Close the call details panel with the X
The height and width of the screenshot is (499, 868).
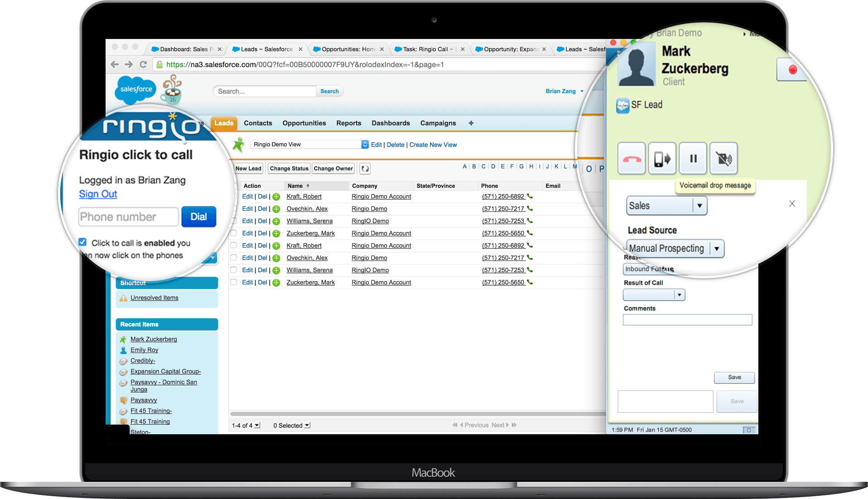click(x=792, y=204)
